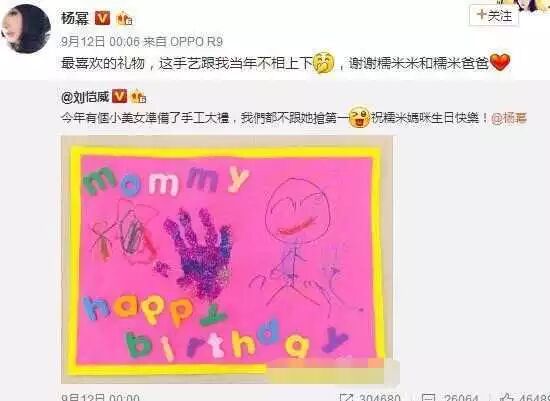Open 杨幂's profile avatar picture
This screenshot has height=401, width=550.
click(26, 29)
